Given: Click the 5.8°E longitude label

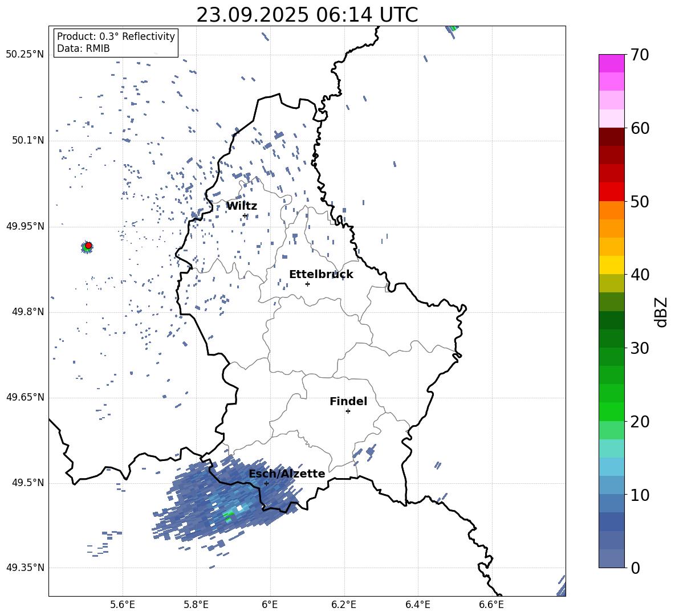Looking at the screenshot, I should [x=196, y=605].
